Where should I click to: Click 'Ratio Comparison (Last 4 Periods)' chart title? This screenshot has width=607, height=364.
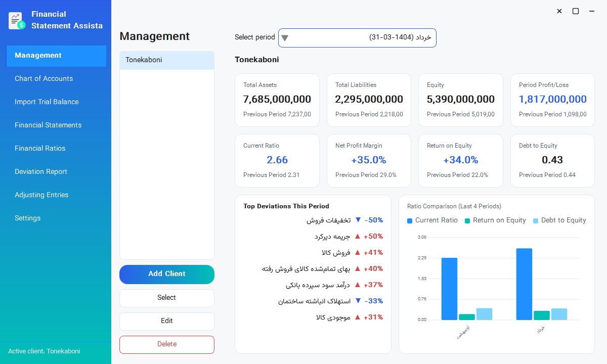click(x=454, y=206)
